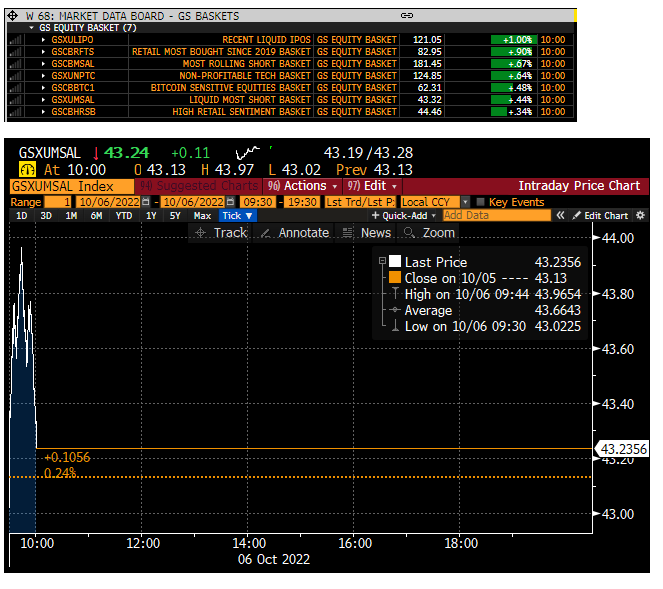This screenshot has height=589, width=663.
Task: Click the 94) Suggested Charts button
Action: tap(198, 186)
